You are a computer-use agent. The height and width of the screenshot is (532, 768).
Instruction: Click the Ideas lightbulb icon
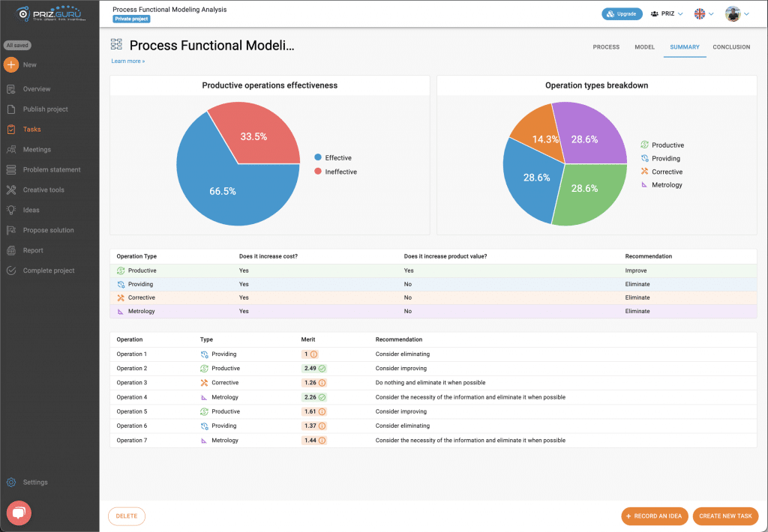pos(11,210)
